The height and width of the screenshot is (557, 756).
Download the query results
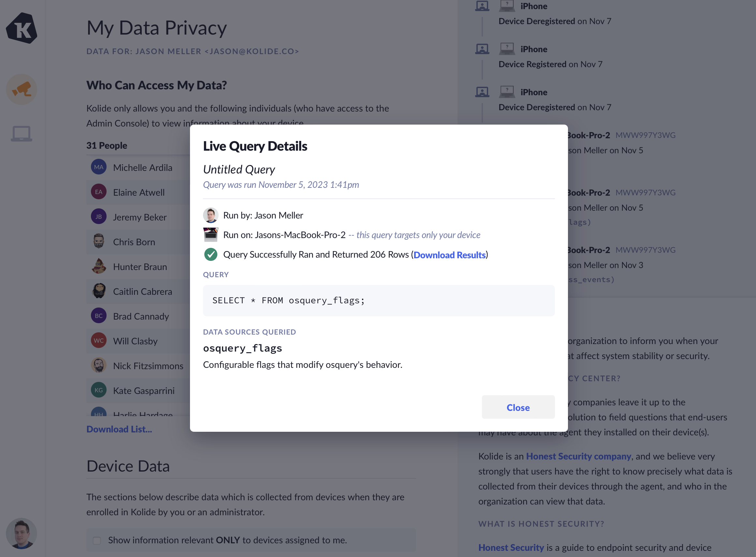(449, 255)
